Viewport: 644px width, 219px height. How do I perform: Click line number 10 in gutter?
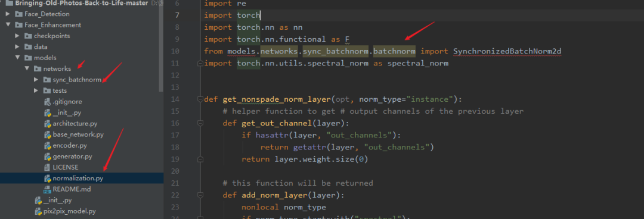(x=175, y=52)
